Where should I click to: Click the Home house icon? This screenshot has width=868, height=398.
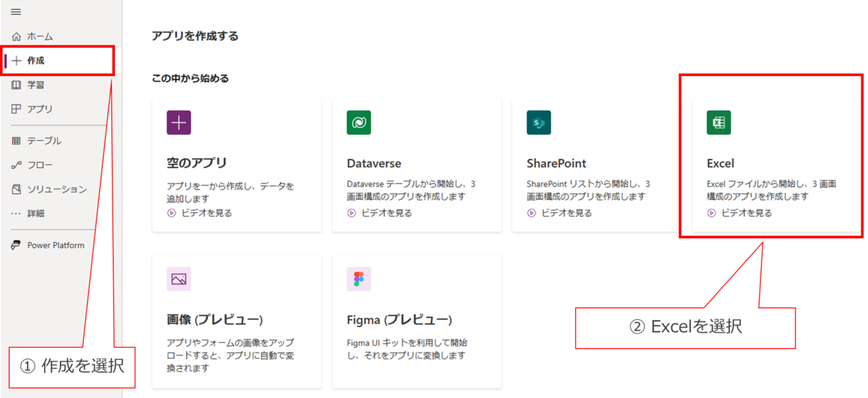tap(17, 36)
